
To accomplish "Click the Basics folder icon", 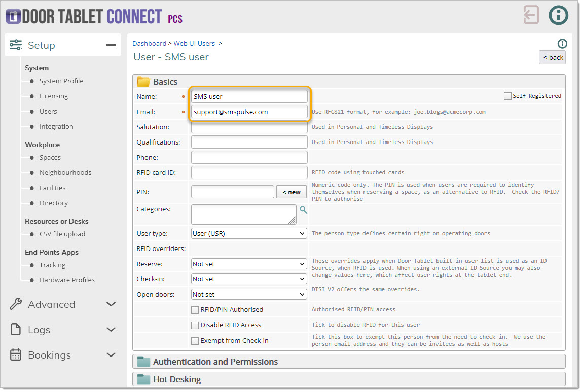I will pos(143,82).
